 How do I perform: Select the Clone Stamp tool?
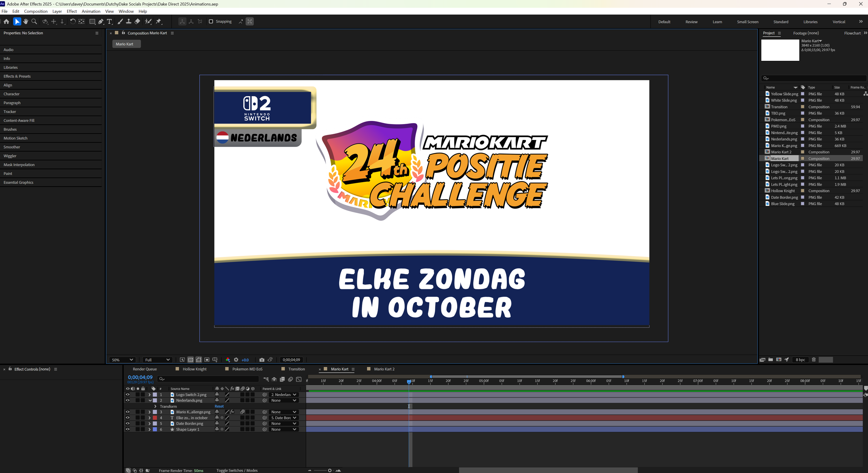click(x=128, y=22)
